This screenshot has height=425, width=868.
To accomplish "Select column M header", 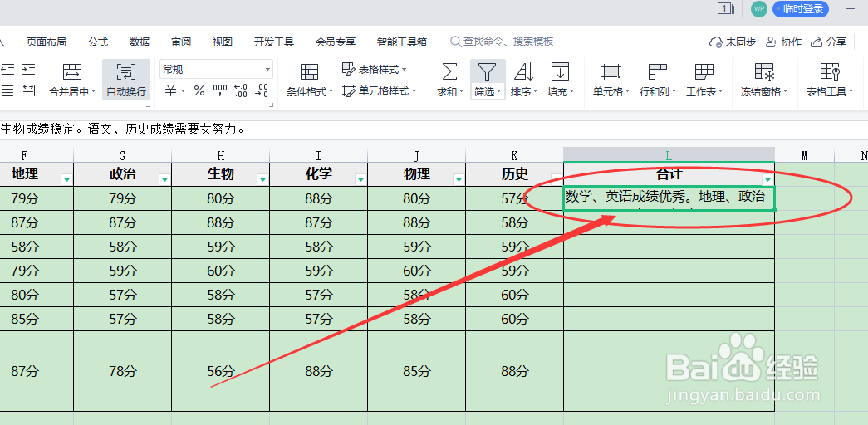I will tap(804, 155).
